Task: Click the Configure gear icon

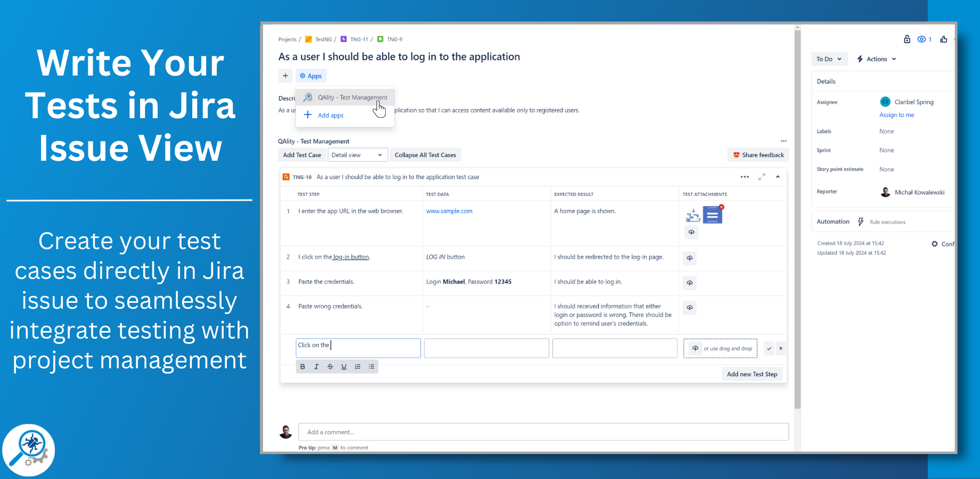Action: [935, 244]
